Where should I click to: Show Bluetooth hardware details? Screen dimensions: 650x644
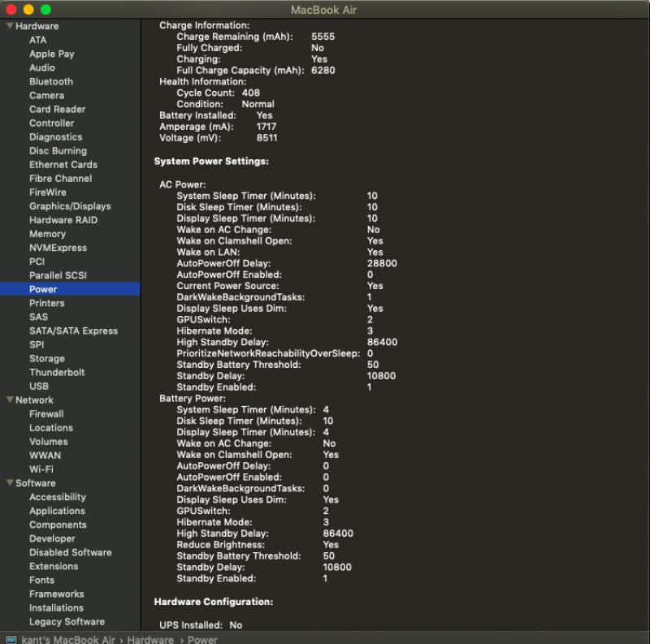point(51,82)
